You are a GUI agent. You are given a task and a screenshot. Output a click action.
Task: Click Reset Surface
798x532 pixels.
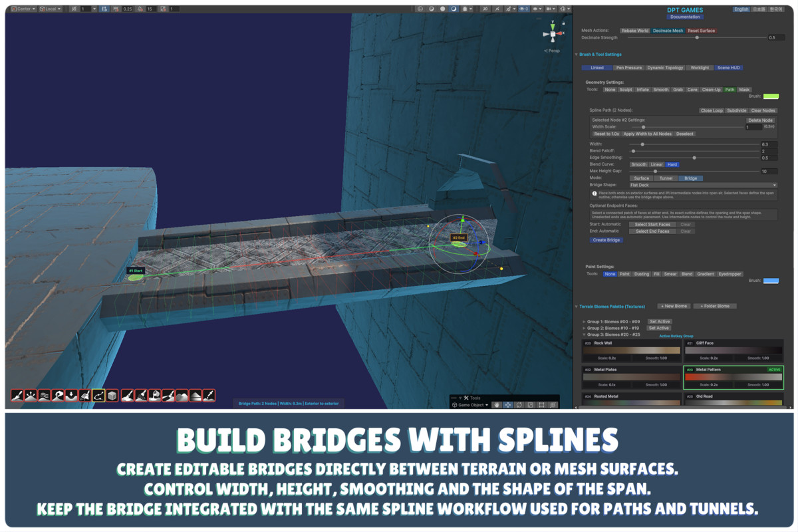pyautogui.click(x=701, y=31)
